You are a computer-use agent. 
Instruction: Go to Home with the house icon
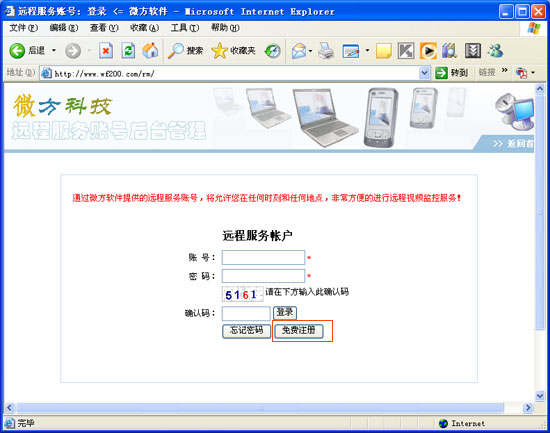click(x=150, y=51)
